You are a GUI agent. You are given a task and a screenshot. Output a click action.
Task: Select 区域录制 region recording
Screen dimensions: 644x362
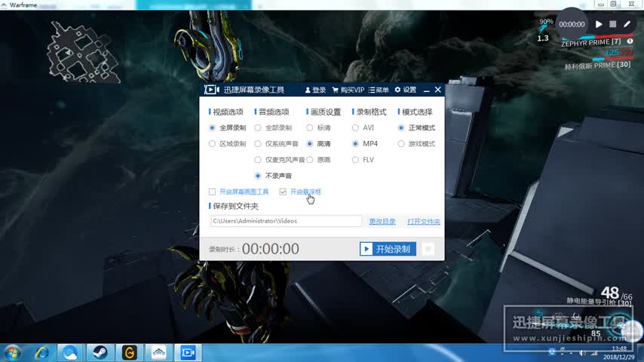tap(228, 144)
